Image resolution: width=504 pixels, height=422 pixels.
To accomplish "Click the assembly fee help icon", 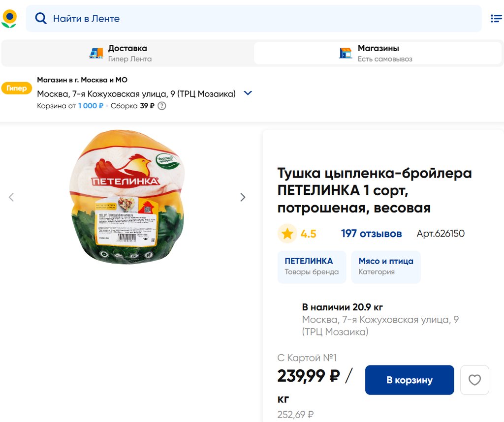I will pos(162,106).
